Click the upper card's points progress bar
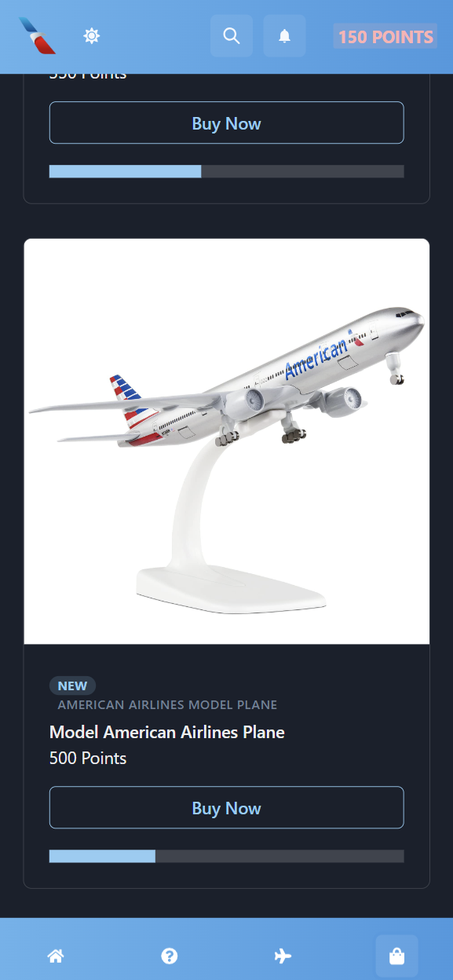453x980 pixels. tap(227, 171)
